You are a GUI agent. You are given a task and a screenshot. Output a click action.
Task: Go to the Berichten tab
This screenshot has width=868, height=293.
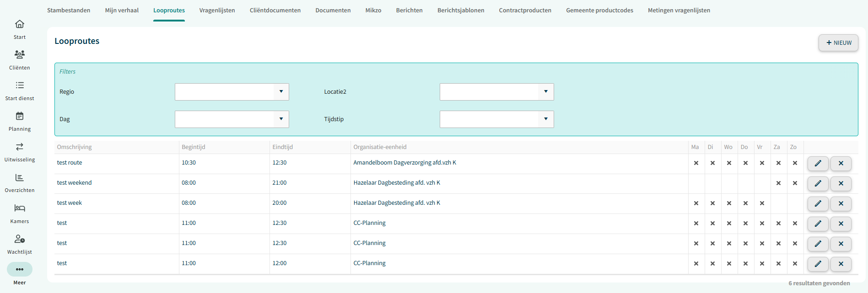pos(410,11)
